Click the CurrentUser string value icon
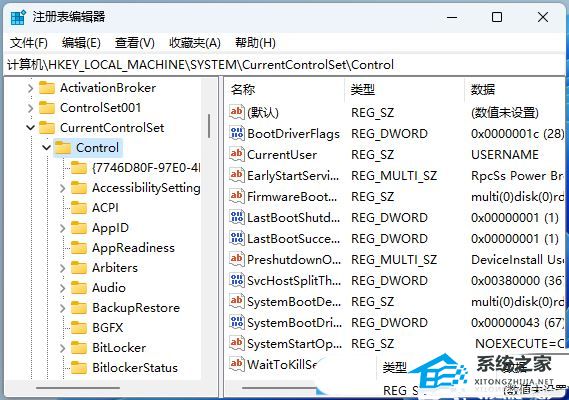The width and height of the screenshot is (569, 400). point(237,154)
